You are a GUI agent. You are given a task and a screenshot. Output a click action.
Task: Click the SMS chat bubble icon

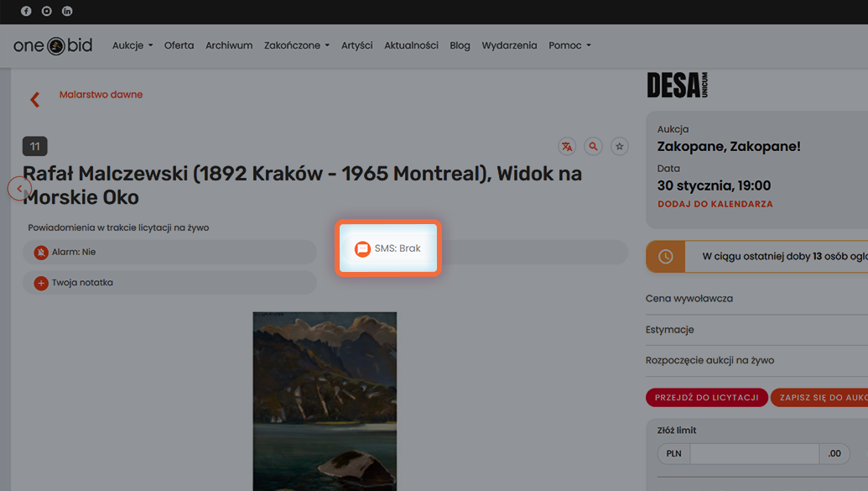(x=362, y=248)
